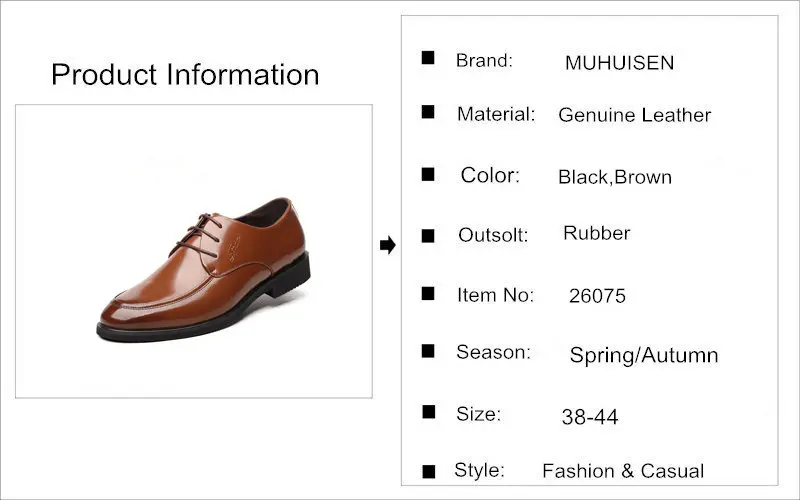The height and width of the screenshot is (500, 800).
Task: Click the Spring/Autumn season value
Action: tap(644, 355)
